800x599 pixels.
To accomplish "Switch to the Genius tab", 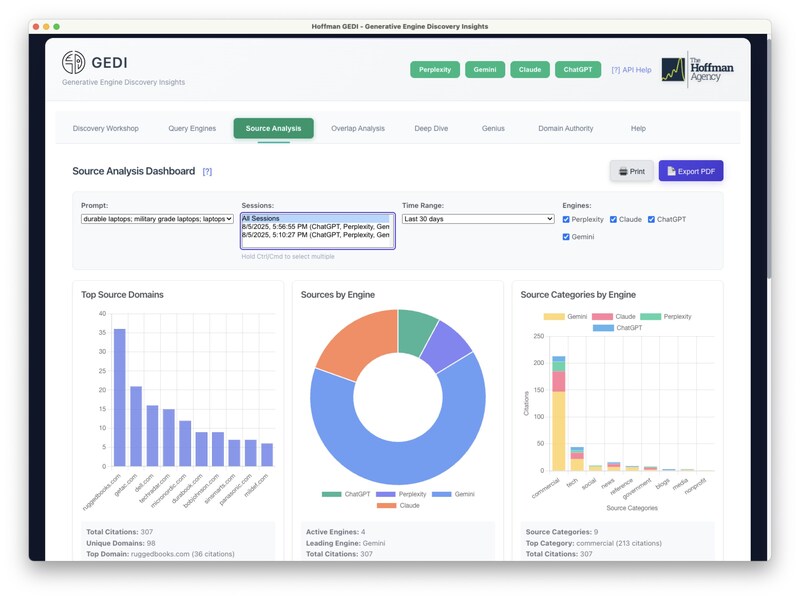I will pos(493,129).
